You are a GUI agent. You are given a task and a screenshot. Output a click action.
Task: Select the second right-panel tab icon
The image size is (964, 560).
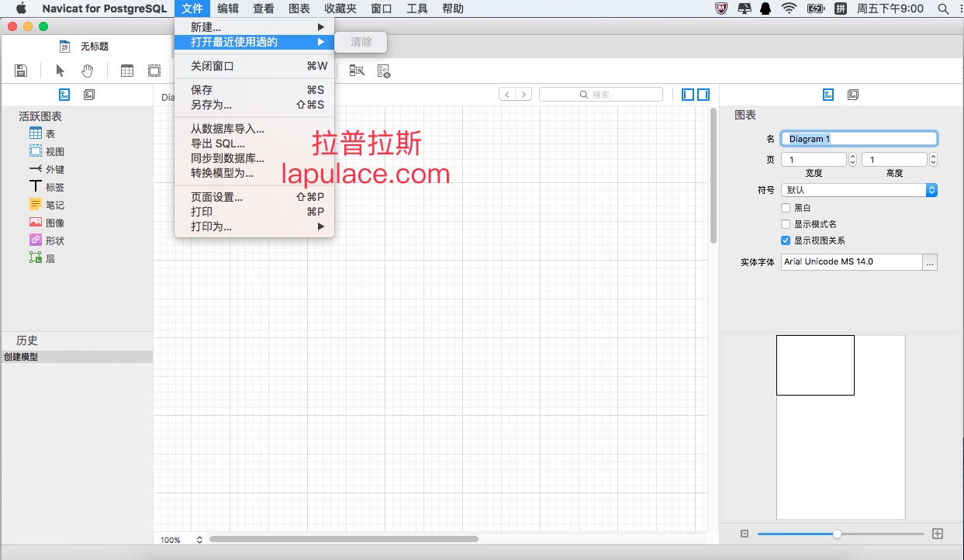(x=853, y=95)
